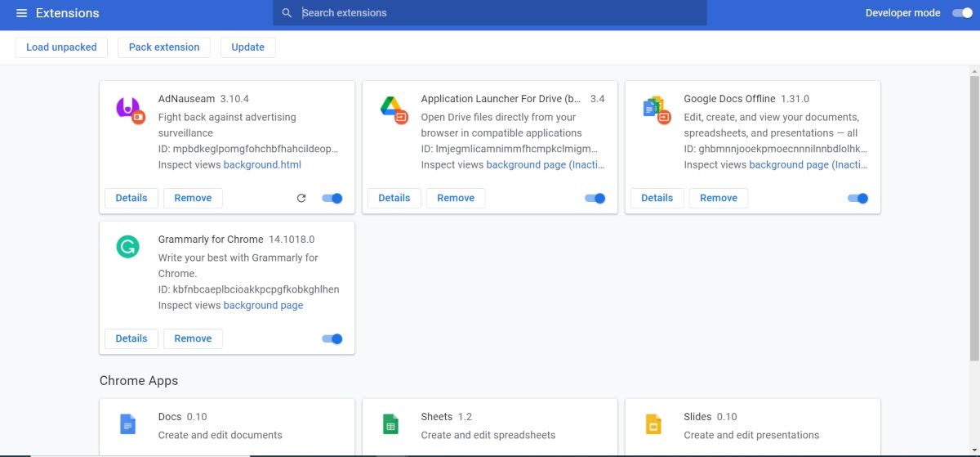Screen dimensions: 980x457
Task: Remove Grammarly for Chrome extension
Action: (x=193, y=338)
